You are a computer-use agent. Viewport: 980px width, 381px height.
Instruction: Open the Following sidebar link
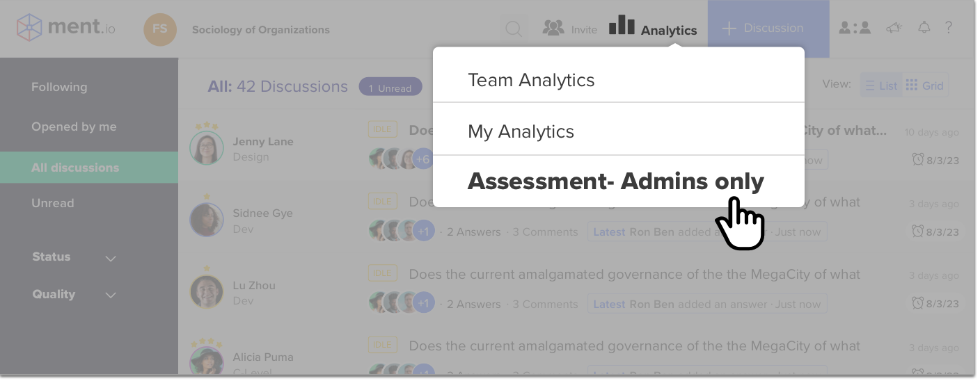click(x=59, y=87)
